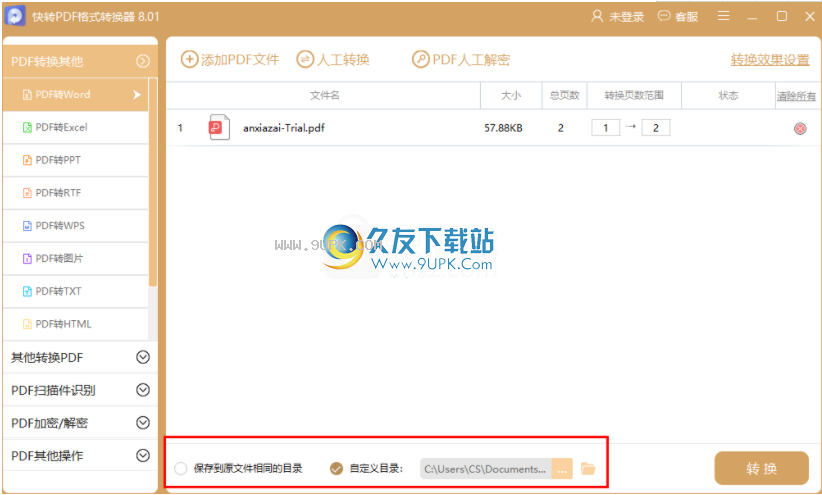This screenshot has height=495, width=822.
Task: Expand the PDF扫描件识别 section
Action: (x=143, y=390)
